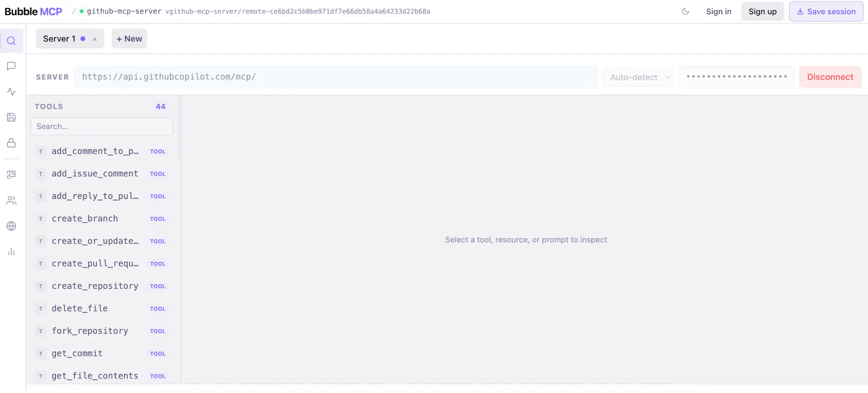Image resolution: width=868 pixels, height=393 pixels.
Task: Click the Disconnect button
Action: [830, 77]
